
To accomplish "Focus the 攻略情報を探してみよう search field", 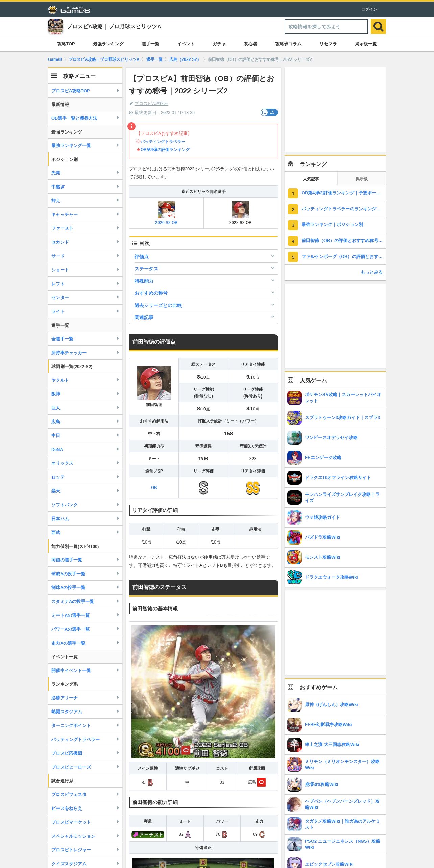I will pyautogui.click(x=326, y=27).
